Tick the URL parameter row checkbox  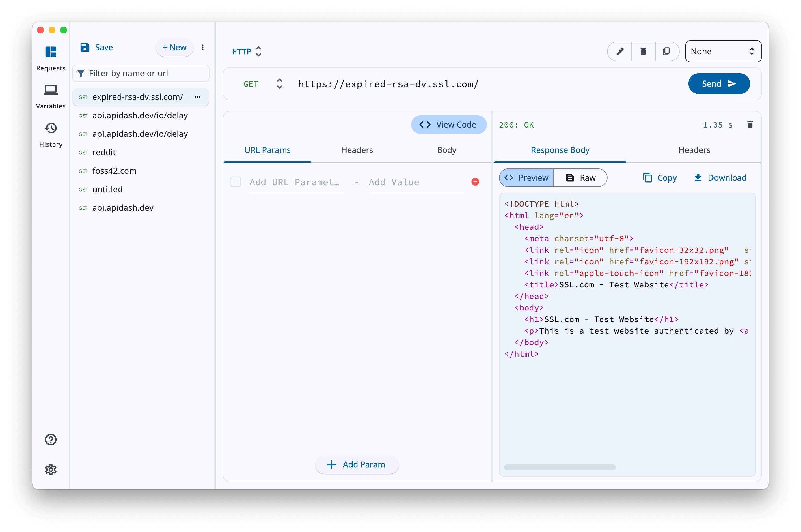[235, 182]
